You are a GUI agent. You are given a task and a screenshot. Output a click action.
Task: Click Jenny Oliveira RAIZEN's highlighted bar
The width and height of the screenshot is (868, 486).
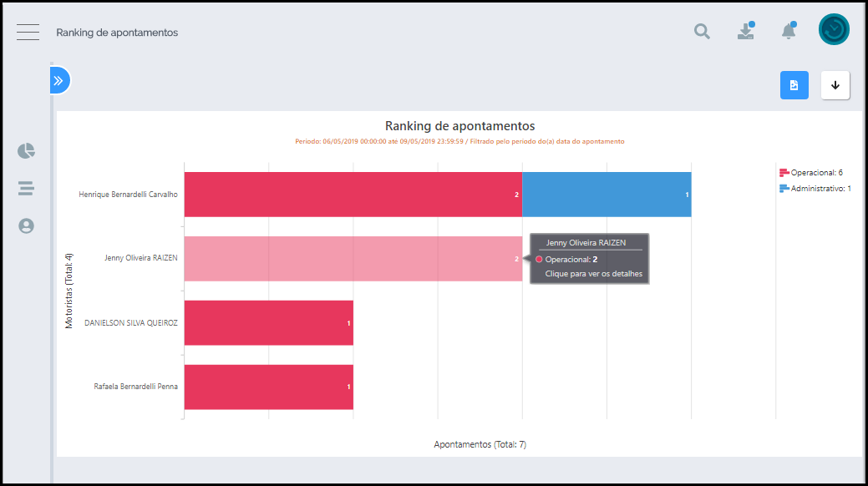click(x=353, y=259)
